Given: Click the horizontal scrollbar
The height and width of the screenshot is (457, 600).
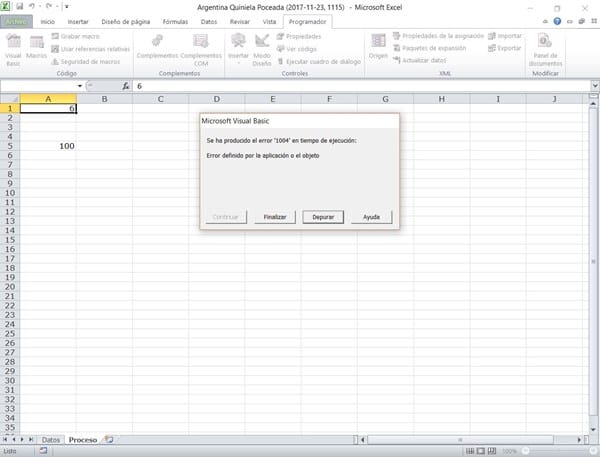Looking at the screenshot, I should click(x=470, y=440).
